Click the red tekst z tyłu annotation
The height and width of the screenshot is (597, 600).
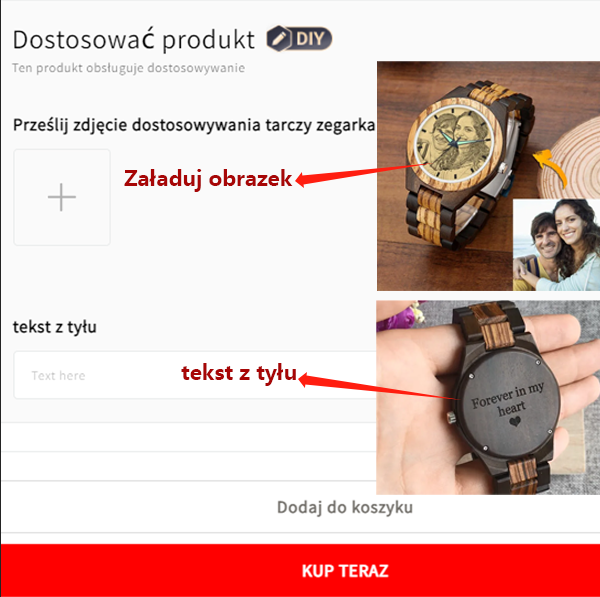[239, 373]
